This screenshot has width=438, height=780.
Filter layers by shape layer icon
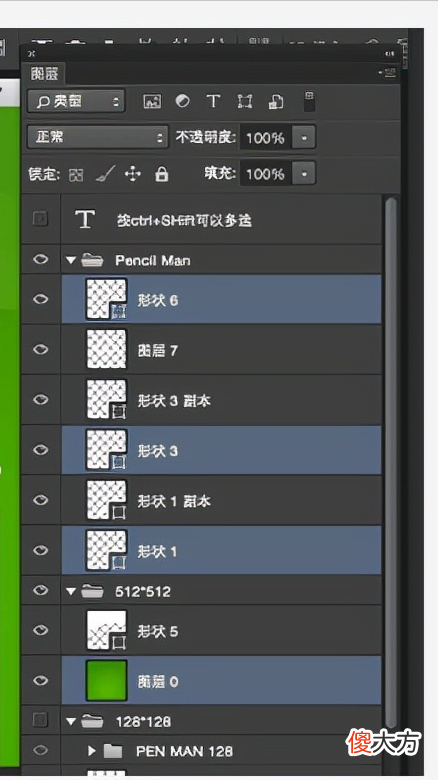244,101
